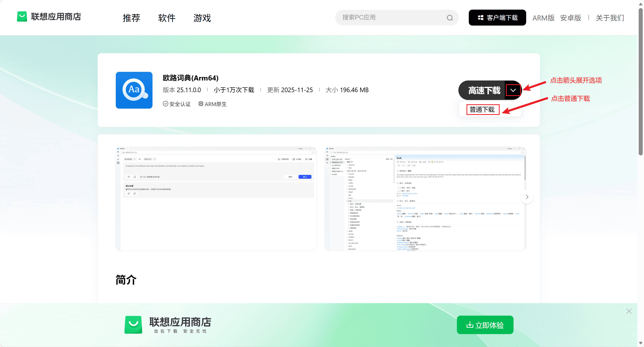644x347 pixels.
Task: Click the ARM原生 chip icon
Action: tap(201, 104)
